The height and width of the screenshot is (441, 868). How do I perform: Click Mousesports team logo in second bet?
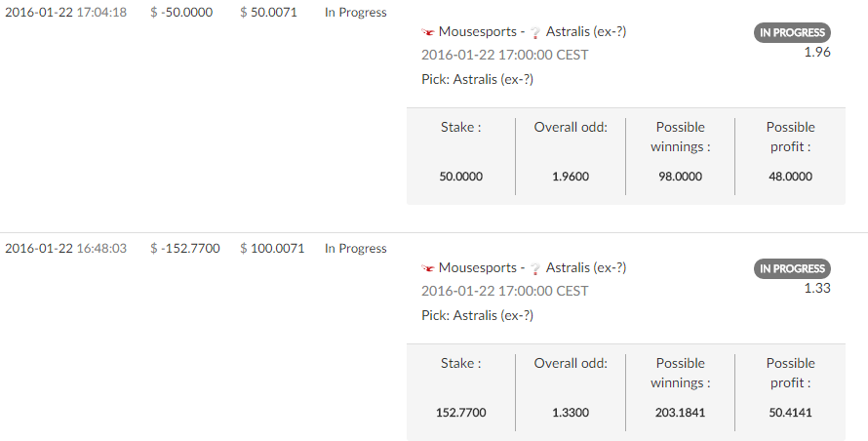tap(427, 268)
